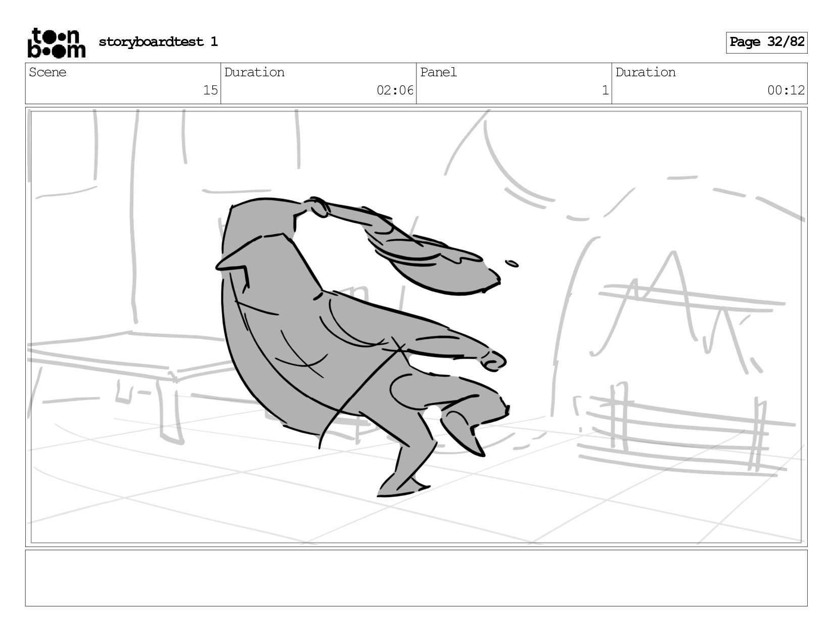
Task: Select the scene number '15'
Action: [210, 90]
